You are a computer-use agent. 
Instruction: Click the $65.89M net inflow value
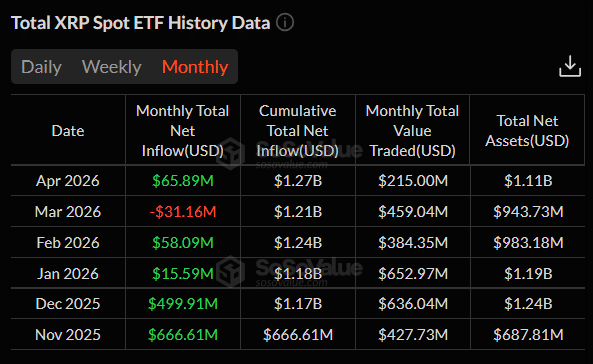point(183,181)
